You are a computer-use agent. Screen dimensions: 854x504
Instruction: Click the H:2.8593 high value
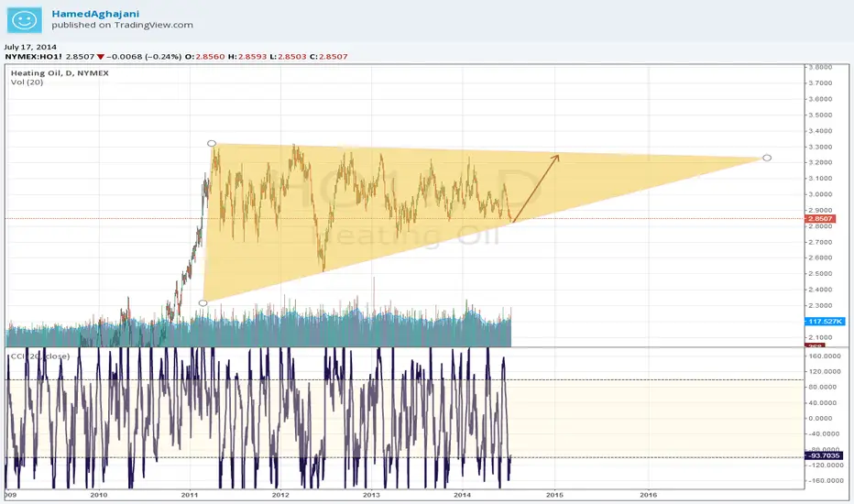coord(247,57)
